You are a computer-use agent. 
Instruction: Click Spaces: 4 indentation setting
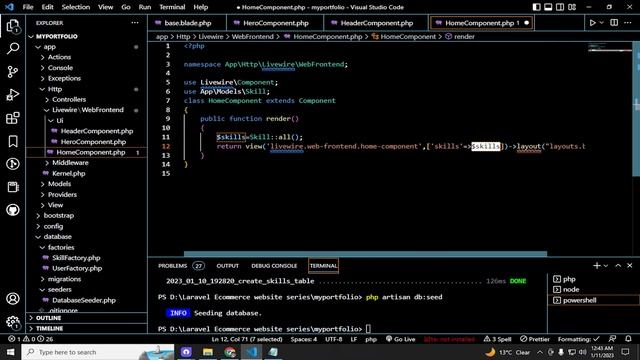[304, 339]
